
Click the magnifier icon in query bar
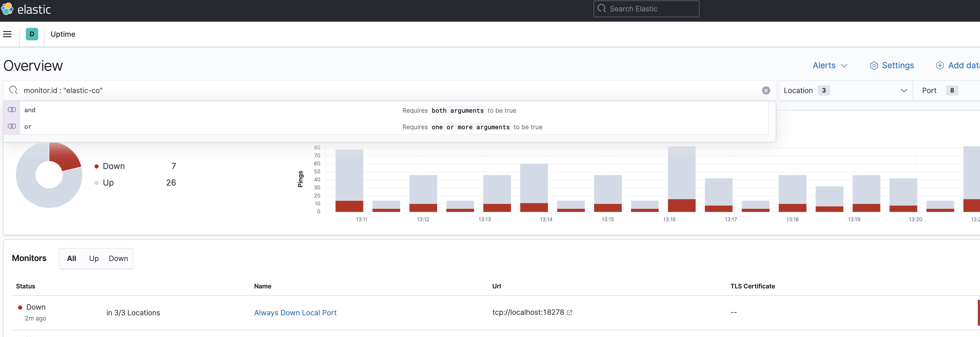coord(14,90)
